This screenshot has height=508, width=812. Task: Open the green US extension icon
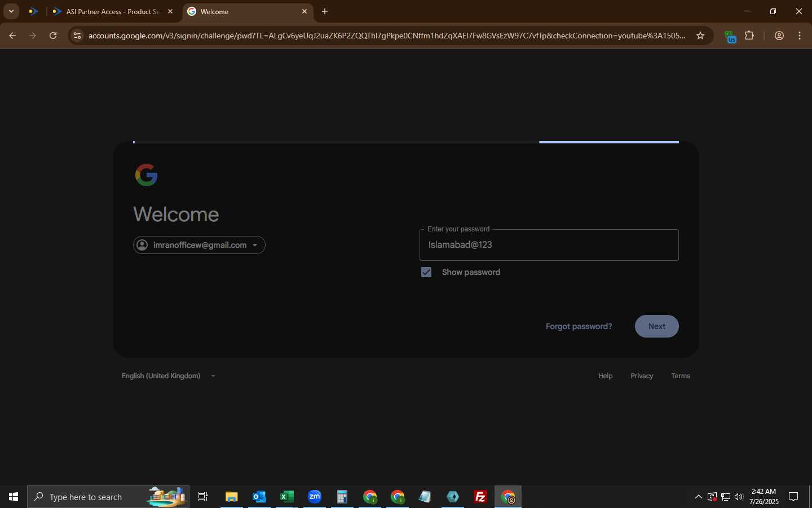pyautogui.click(x=730, y=37)
